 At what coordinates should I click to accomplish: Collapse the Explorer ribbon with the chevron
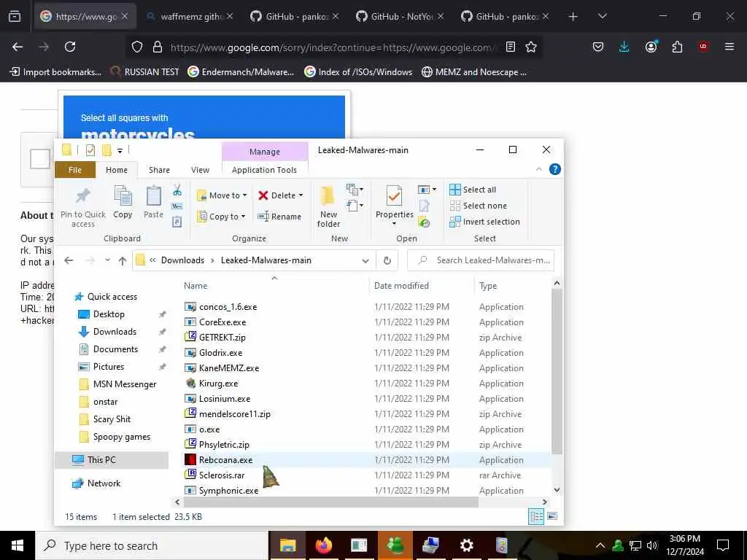539,169
